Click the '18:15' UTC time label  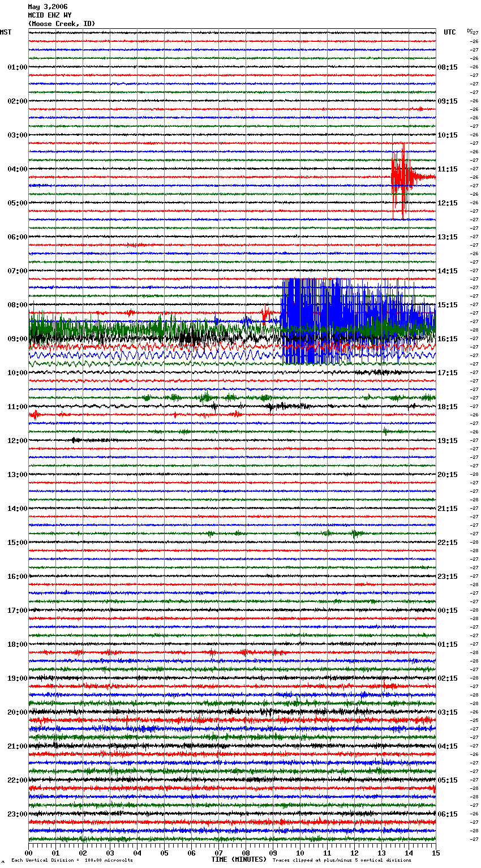click(448, 407)
